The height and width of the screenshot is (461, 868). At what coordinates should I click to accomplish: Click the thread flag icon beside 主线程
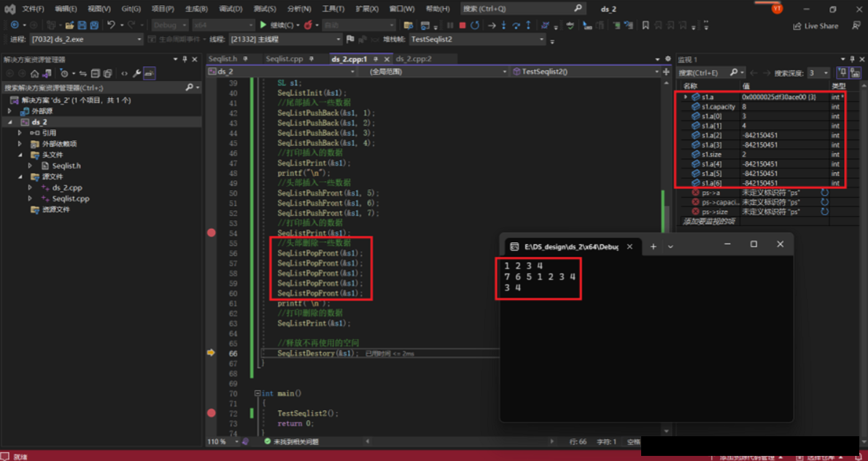pos(350,39)
